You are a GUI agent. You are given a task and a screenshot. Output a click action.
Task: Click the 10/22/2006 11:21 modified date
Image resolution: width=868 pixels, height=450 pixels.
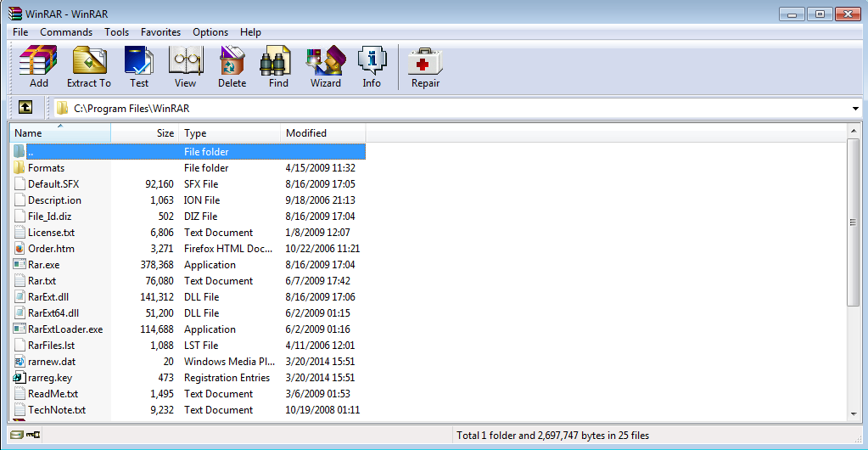(322, 248)
